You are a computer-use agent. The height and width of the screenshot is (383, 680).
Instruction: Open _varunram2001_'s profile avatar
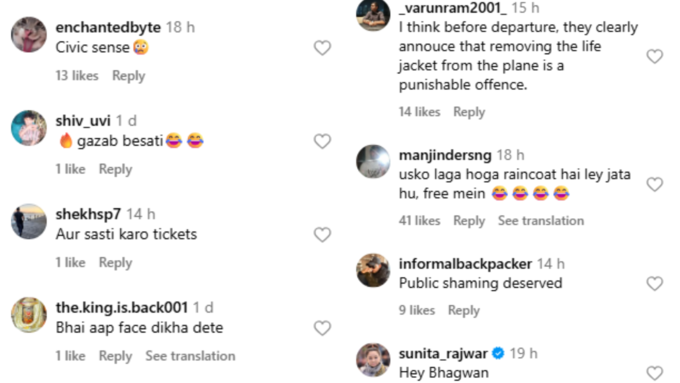pyautogui.click(x=373, y=15)
